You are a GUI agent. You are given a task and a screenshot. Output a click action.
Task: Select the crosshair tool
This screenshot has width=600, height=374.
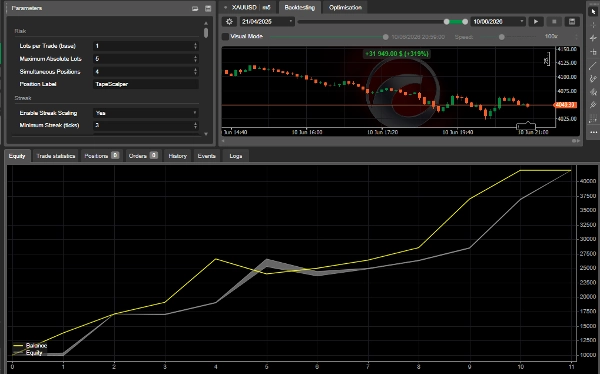click(x=593, y=24)
